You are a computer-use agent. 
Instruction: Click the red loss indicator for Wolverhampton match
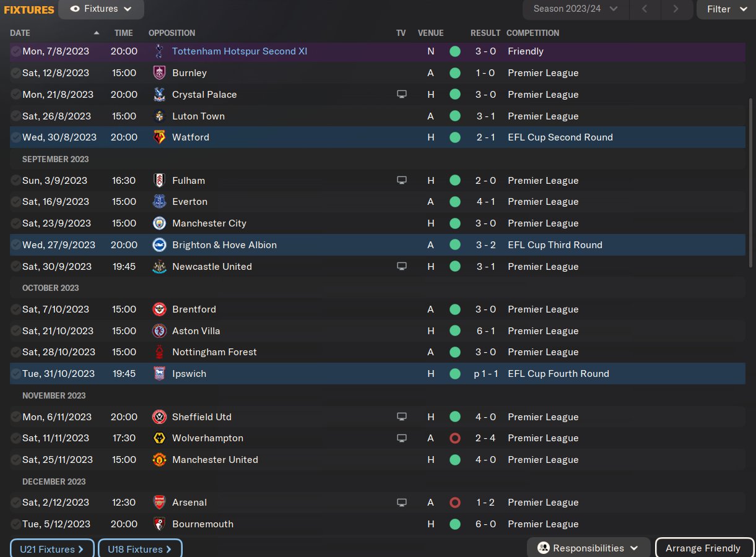(x=455, y=438)
